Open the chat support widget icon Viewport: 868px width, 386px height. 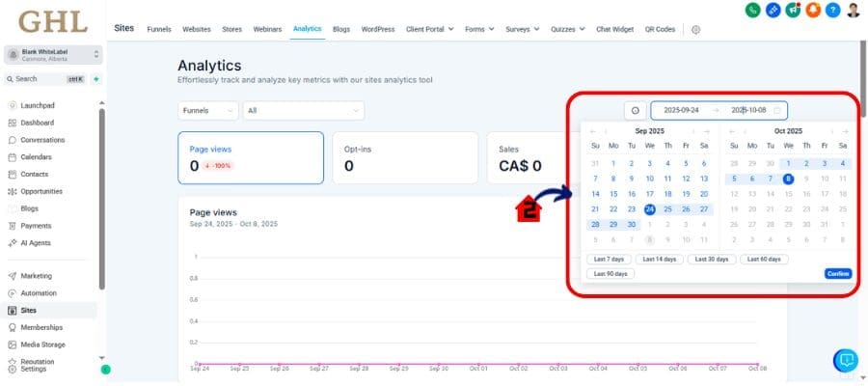[x=846, y=360]
